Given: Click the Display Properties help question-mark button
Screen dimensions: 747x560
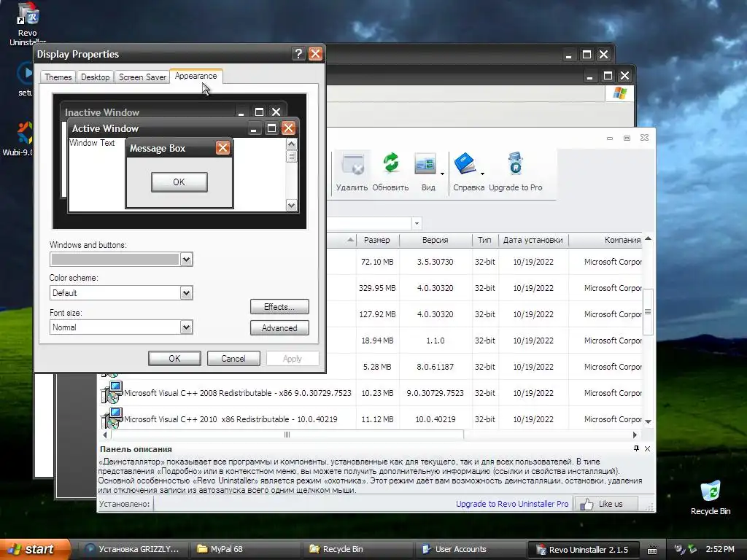Looking at the screenshot, I should tap(298, 54).
